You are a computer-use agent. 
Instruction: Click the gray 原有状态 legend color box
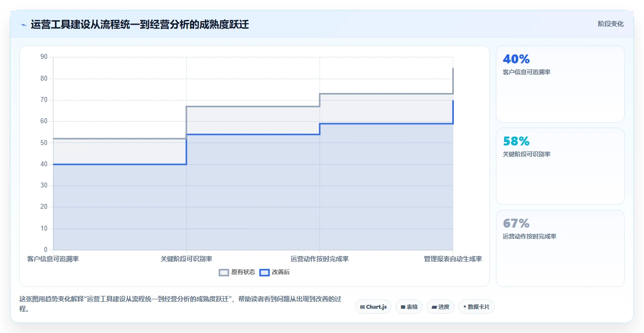pyautogui.click(x=224, y=272)
